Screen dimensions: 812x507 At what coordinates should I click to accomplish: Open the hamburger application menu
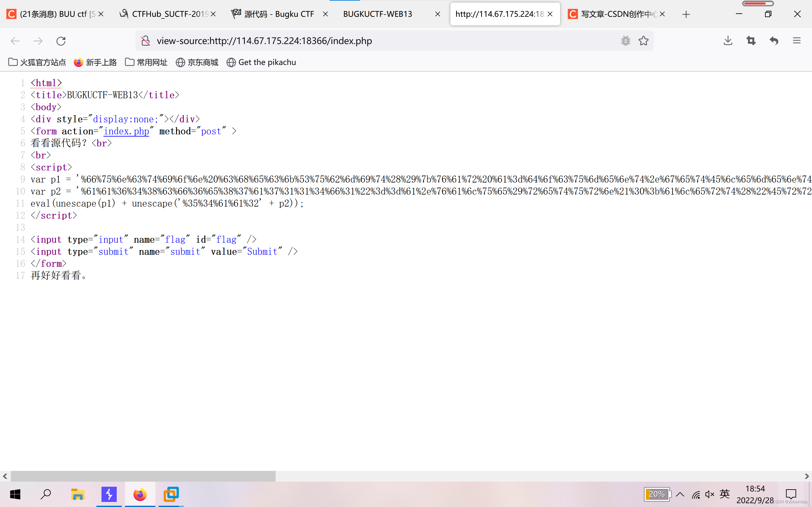tap(796, 41)
